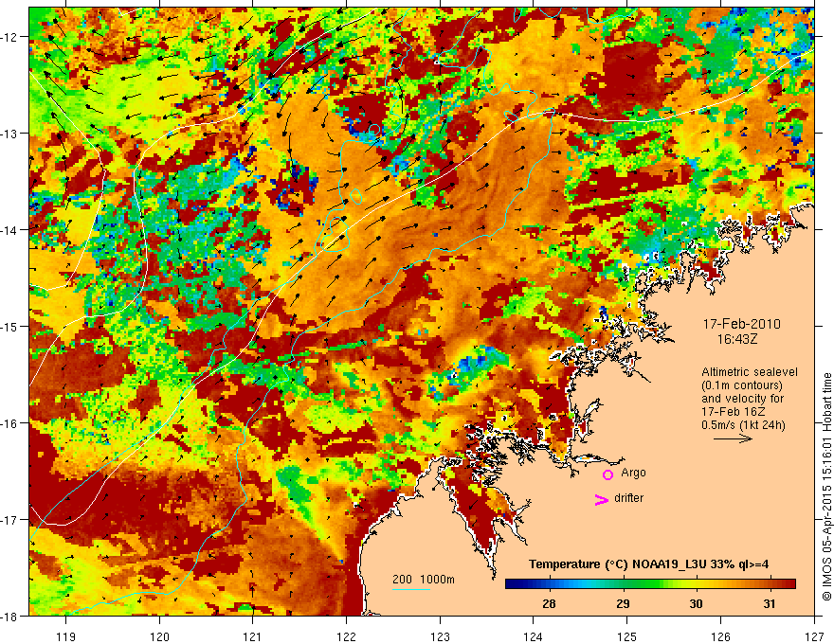
Task: Click longitude axis label 127
Action: (814, 636)
